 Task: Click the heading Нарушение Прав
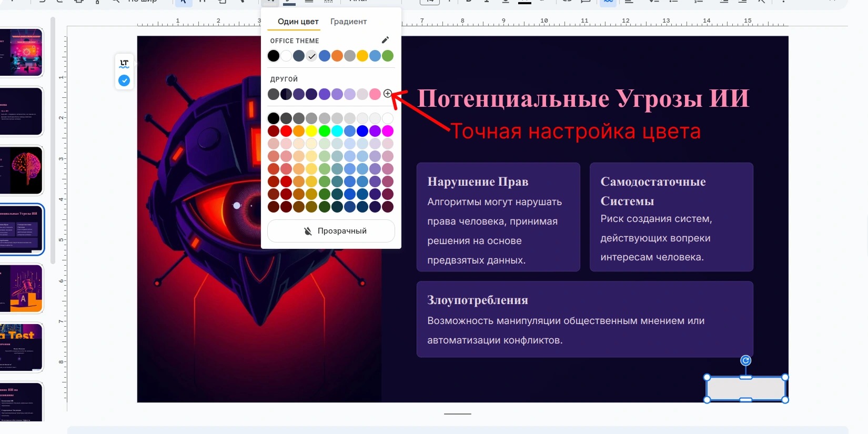478,181
